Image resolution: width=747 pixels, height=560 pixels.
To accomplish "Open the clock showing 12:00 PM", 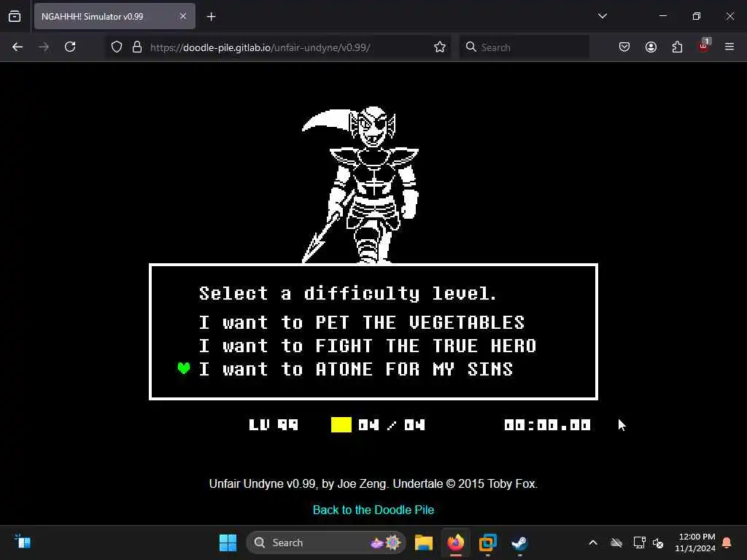I will pos(695,542).
